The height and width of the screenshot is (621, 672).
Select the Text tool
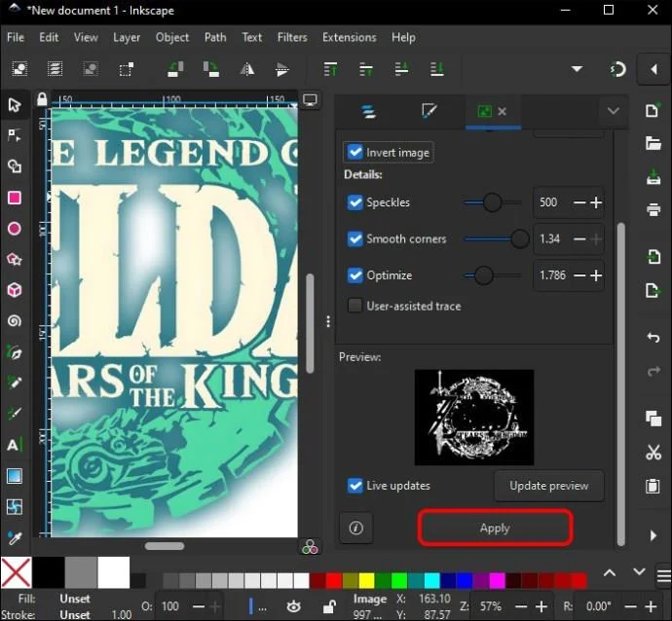point(15,445)
